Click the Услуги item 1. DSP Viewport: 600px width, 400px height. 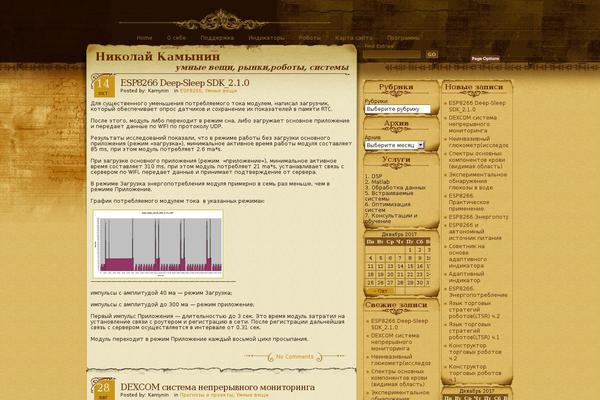373,176
